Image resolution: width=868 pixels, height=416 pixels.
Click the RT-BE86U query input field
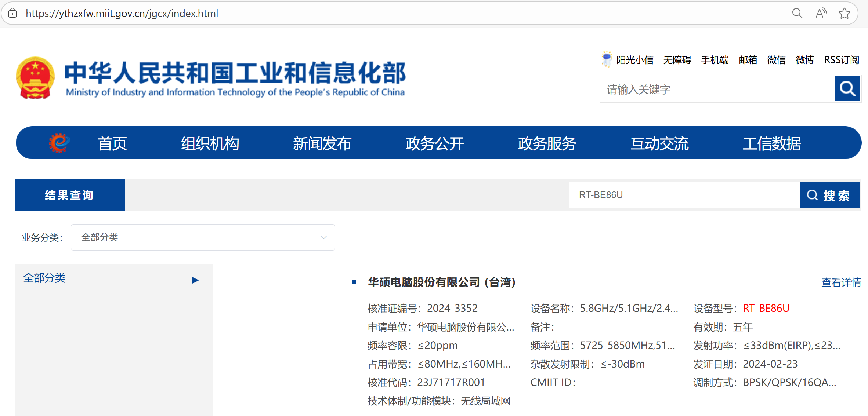[x=684, y=195]
